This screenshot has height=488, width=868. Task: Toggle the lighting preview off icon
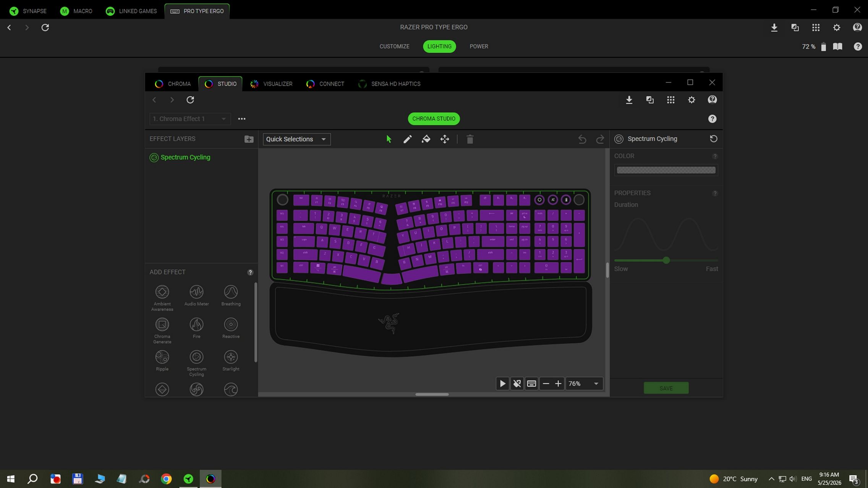517,383
